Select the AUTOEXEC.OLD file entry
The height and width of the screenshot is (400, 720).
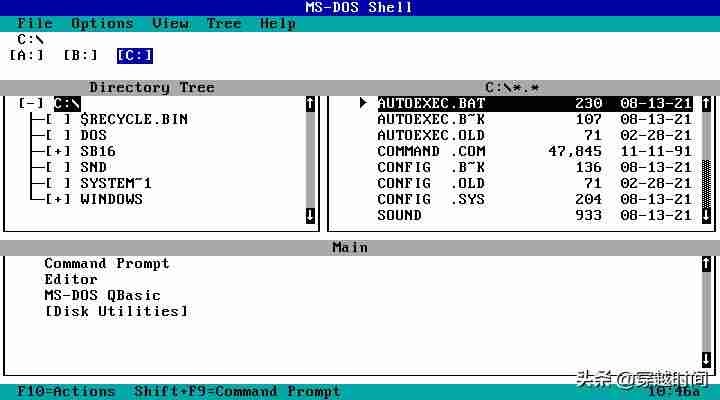tap(534, 135)
